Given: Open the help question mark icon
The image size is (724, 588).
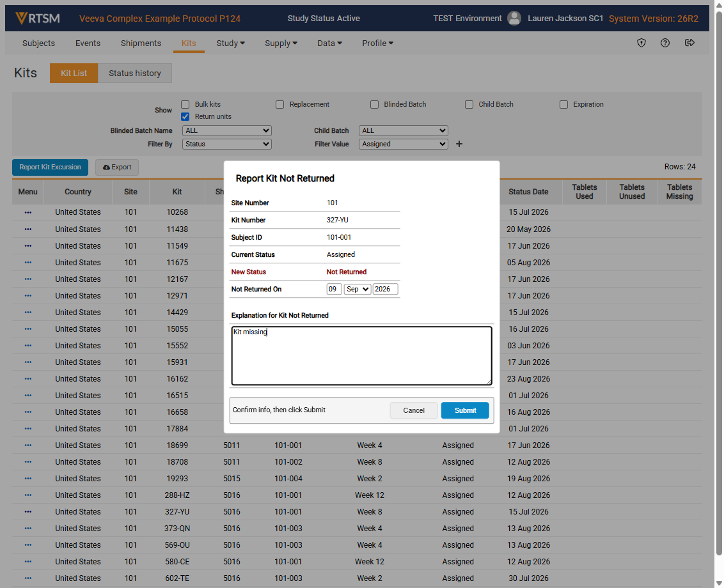Looking at the screenshot, I should pos(665,43).
